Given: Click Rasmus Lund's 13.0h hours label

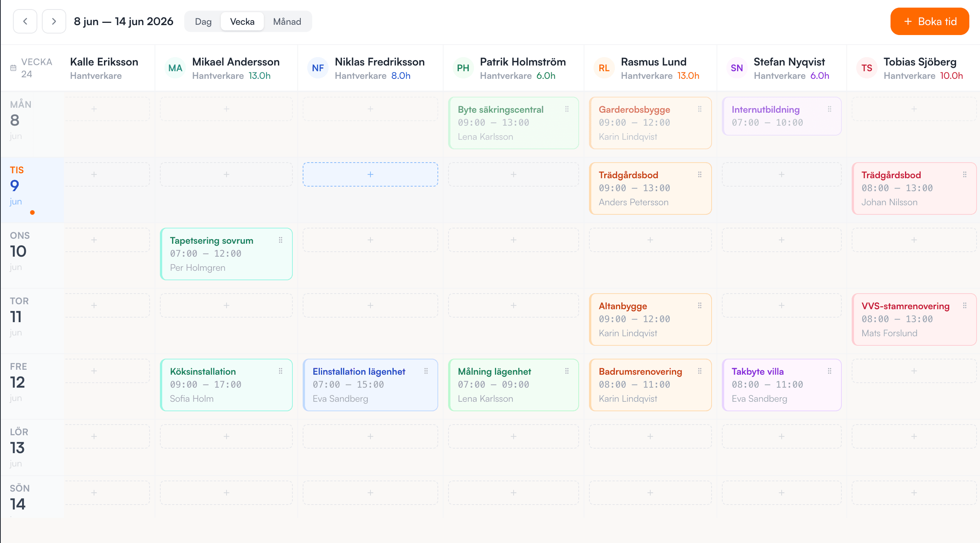Looking at the screenshot, I should coord(688,76).
